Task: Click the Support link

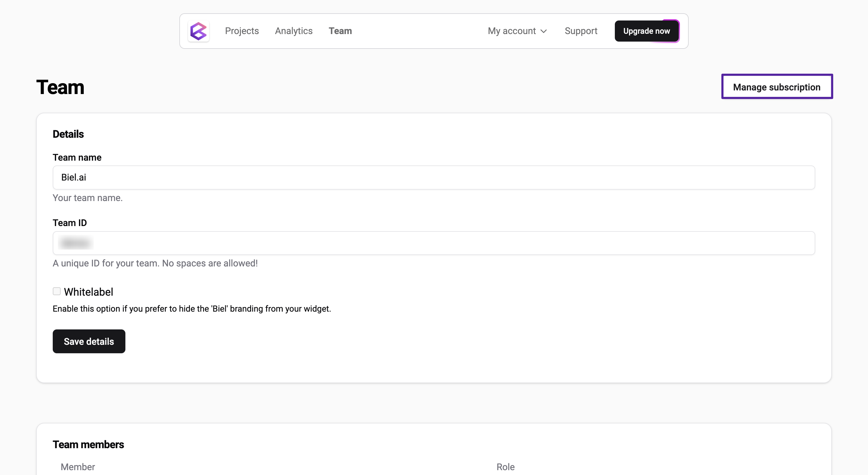Action: point(581,31)
